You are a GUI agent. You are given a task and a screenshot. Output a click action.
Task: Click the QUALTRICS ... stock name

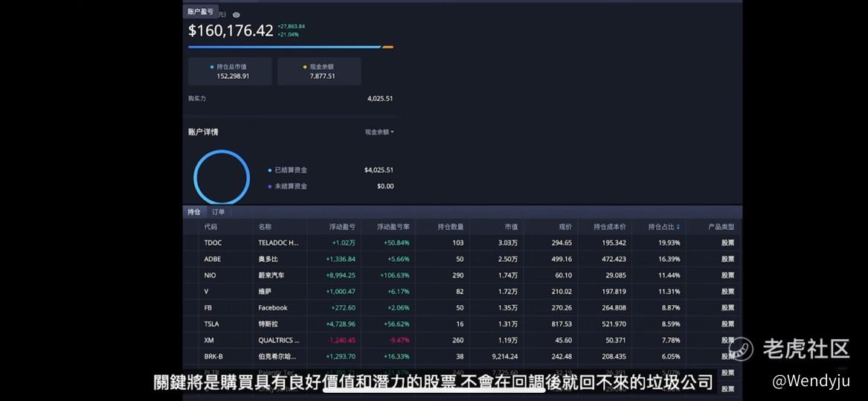279,340
